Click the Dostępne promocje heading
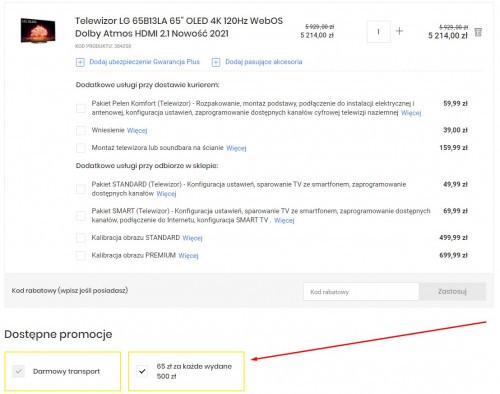Image resolution: width=500 pixels, height=394 pixels. pos(58,334)
